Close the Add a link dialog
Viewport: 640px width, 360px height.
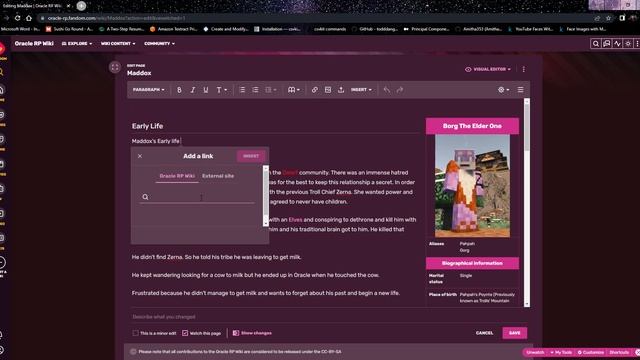click(140, 156)
